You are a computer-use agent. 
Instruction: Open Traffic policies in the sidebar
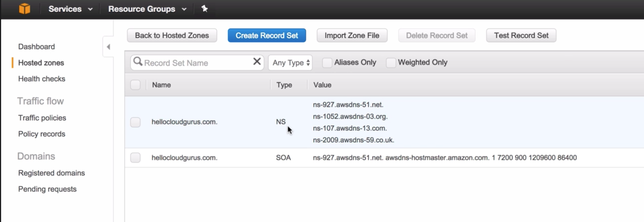pyautogui.click(x=42, y=118)
